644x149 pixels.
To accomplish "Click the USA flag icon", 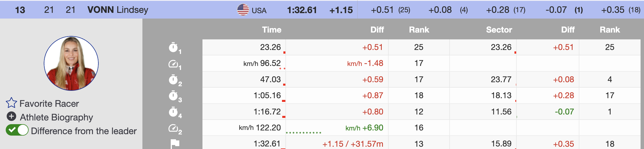I will pos(243,10).
